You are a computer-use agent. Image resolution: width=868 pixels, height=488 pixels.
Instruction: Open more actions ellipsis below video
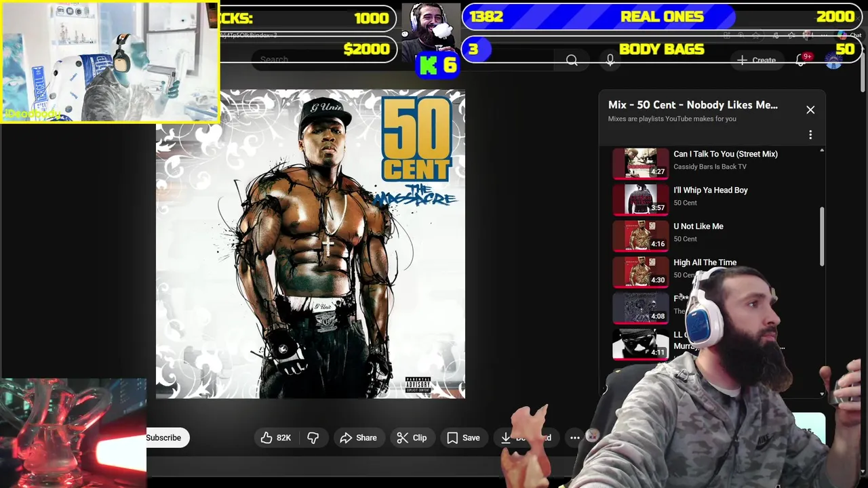click(x=575, y=438)
